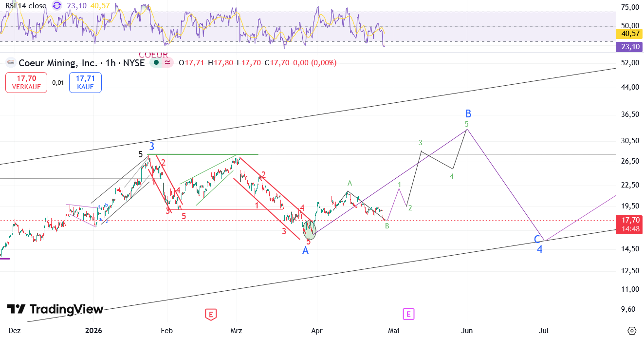Click the close value C17,70
644x338 pixels.
[277, 63]
